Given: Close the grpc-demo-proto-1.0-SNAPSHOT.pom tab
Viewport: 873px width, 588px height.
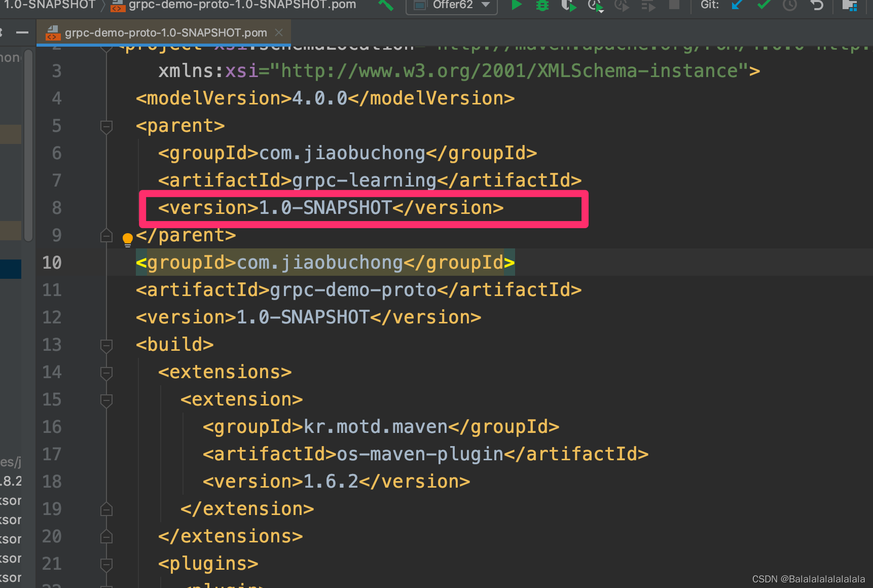Looking at the screenshot, I should (x=279, y=32).
